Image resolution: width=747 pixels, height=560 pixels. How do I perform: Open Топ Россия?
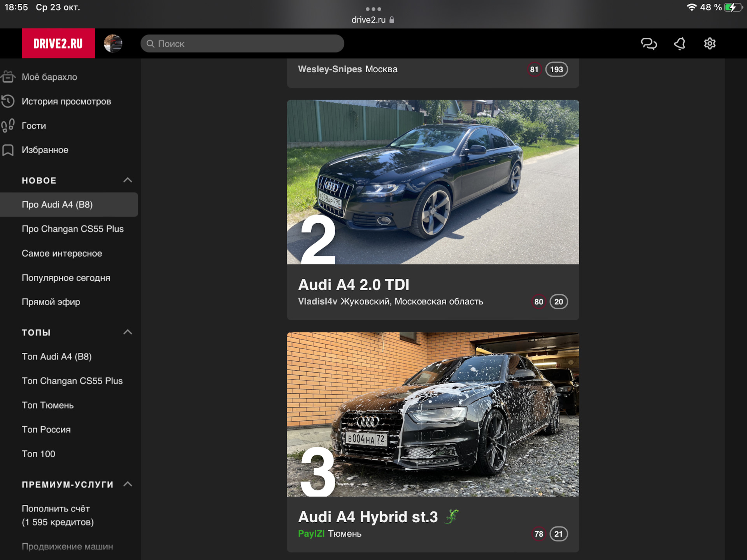(x=46, y=430)
